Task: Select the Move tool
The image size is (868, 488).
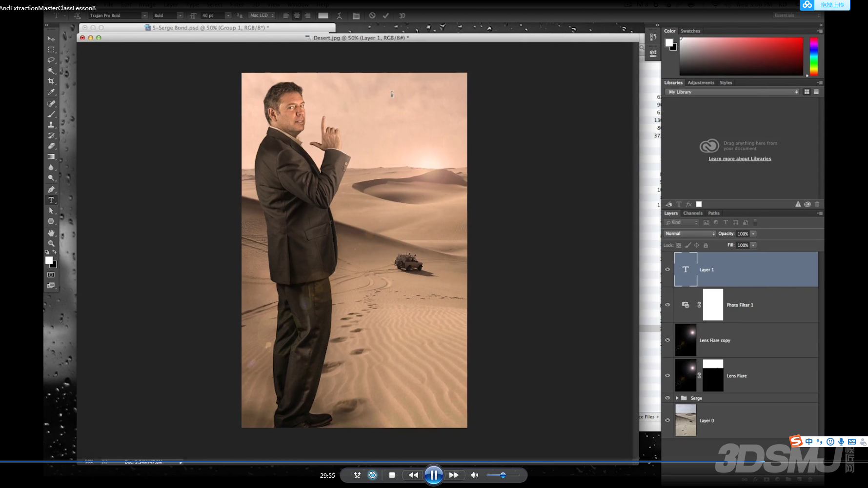Action: 51,39
